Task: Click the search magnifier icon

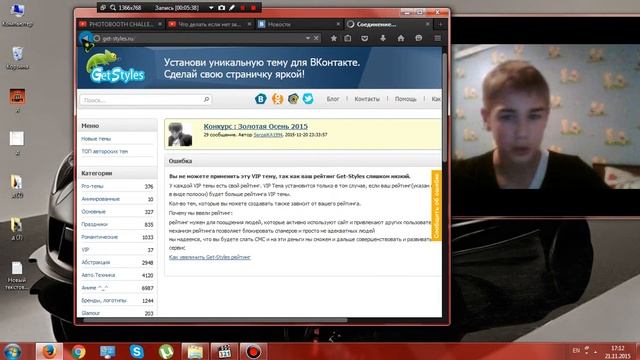Action: [207, 100]
